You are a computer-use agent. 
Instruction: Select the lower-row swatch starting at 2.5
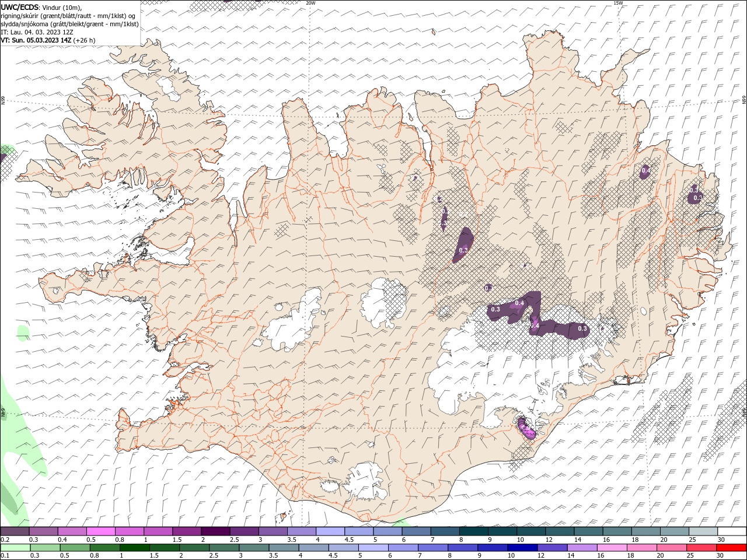(225, 548)
